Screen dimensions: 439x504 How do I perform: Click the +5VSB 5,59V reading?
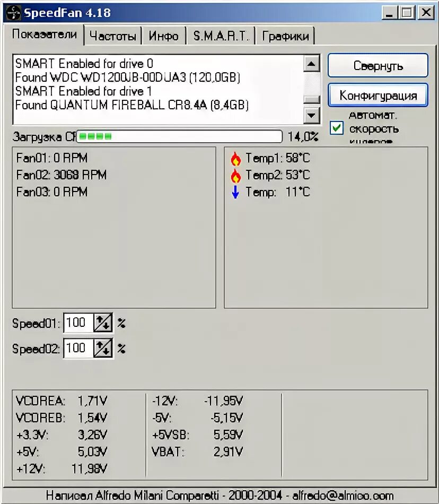[x=198, y=435]
